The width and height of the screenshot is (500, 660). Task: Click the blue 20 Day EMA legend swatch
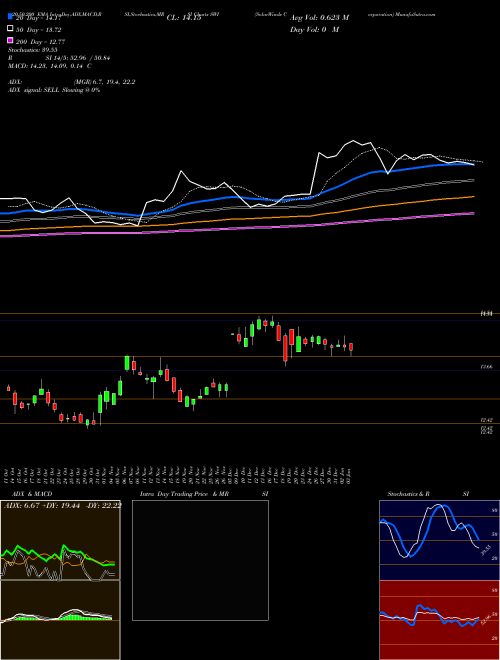point(10,17)
